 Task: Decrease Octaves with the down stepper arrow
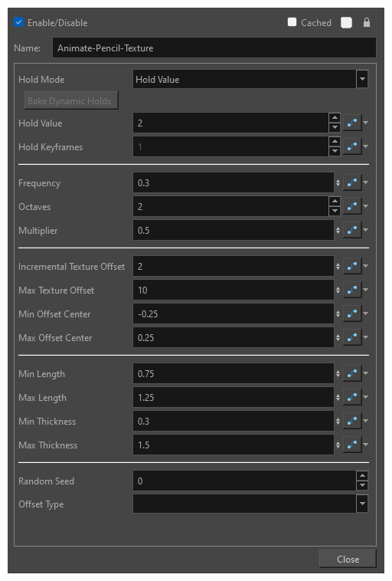(x=335, y=212)
